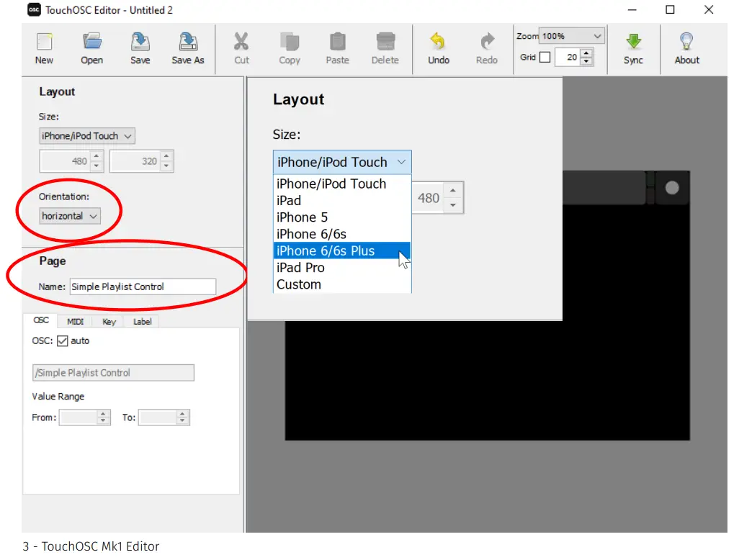Click the Copy toolbar icon

point(290,42)
